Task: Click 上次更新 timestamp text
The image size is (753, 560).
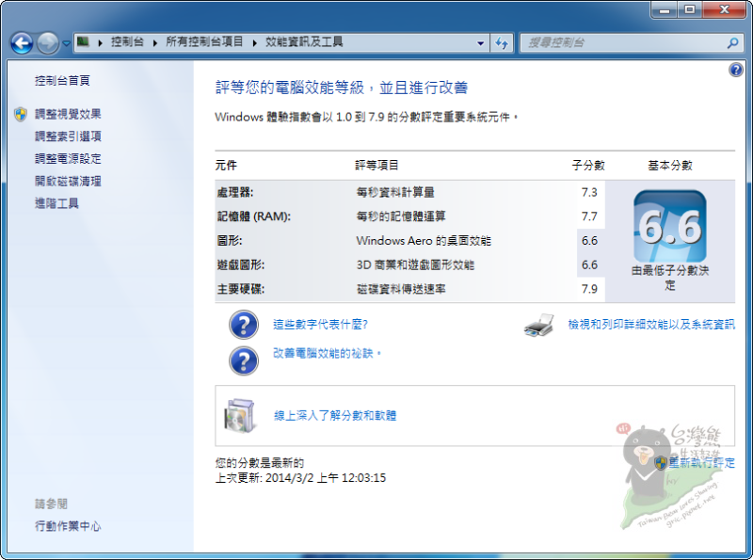Action: pyautogui.click(x=300, y=478)
